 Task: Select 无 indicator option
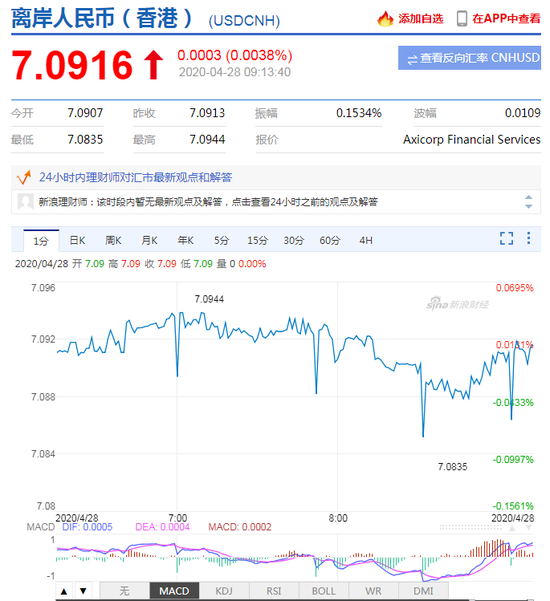click(124, 591)
